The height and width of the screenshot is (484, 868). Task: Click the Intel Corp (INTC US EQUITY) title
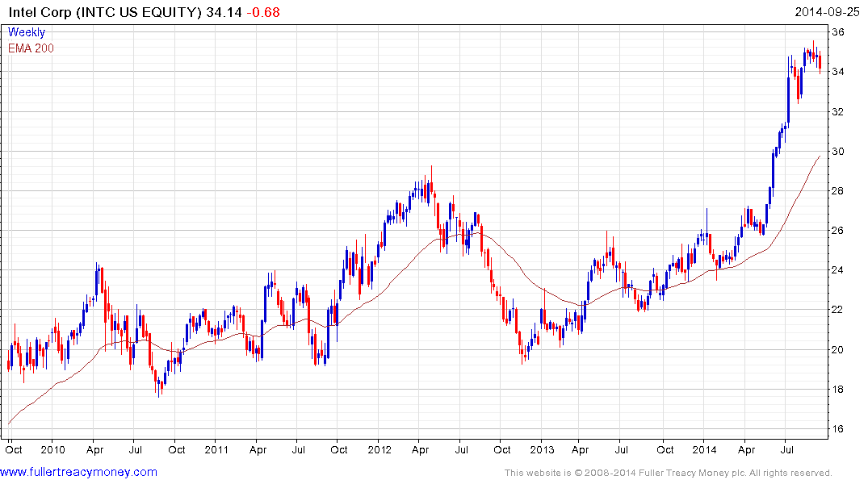coord(105,12)
